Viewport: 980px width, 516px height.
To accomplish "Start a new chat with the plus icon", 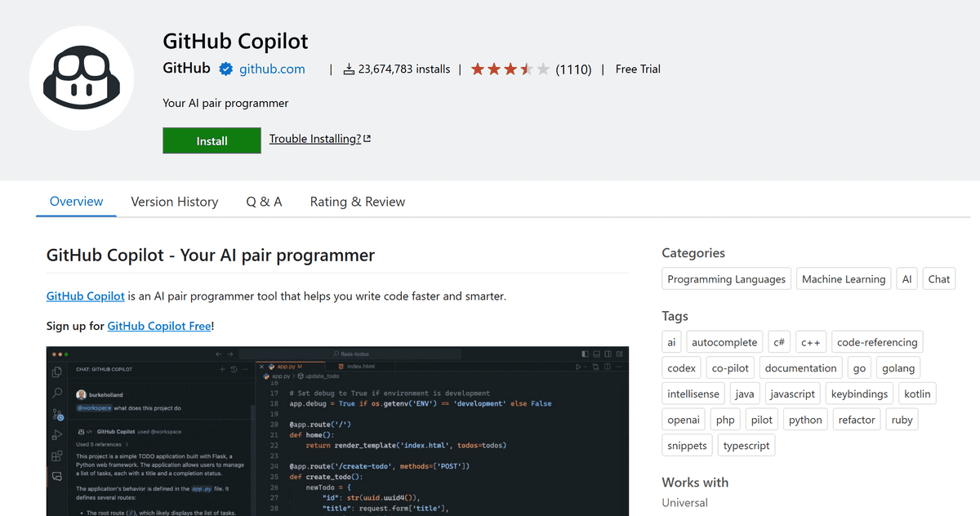I will tap(223, 369).
